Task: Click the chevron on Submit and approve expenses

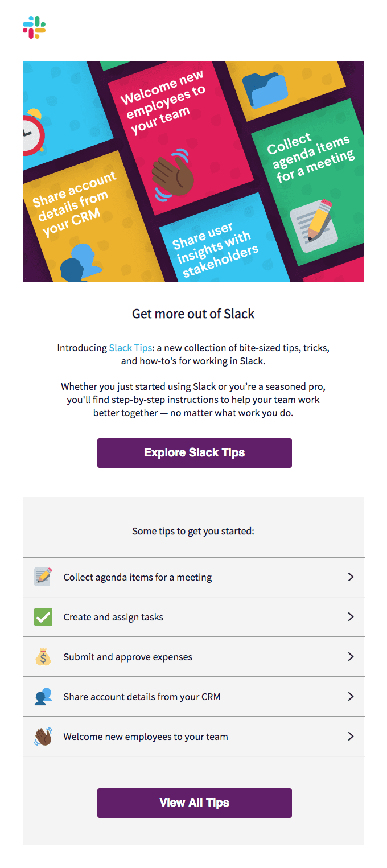Action: click(x=351, y=657)
